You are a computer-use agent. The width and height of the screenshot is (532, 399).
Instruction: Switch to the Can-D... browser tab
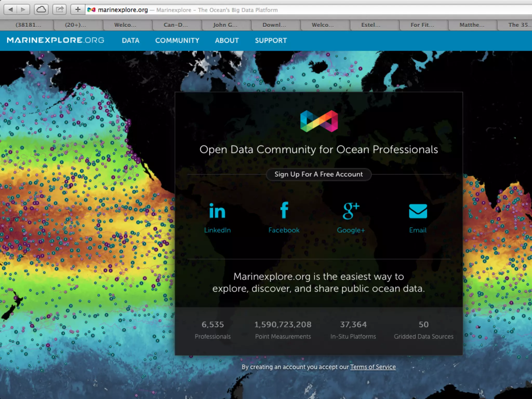click(x=176, y=25)
